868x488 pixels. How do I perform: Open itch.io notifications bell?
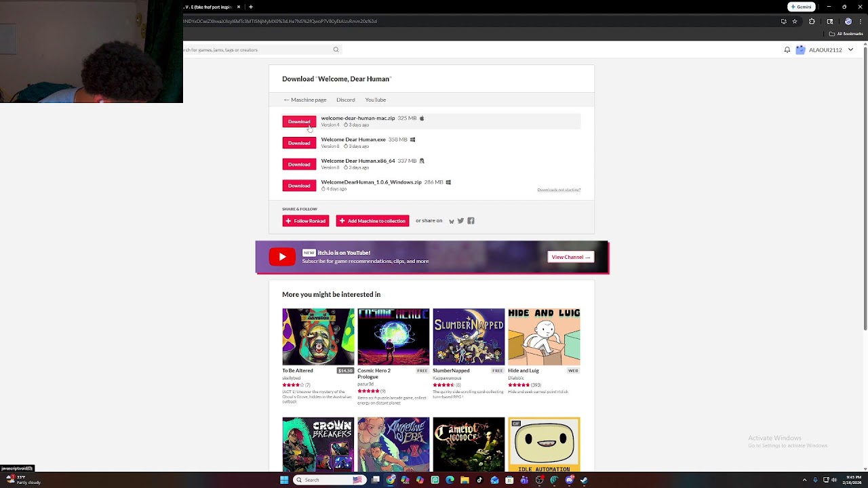pyautogui.click(x=787, y=49)
